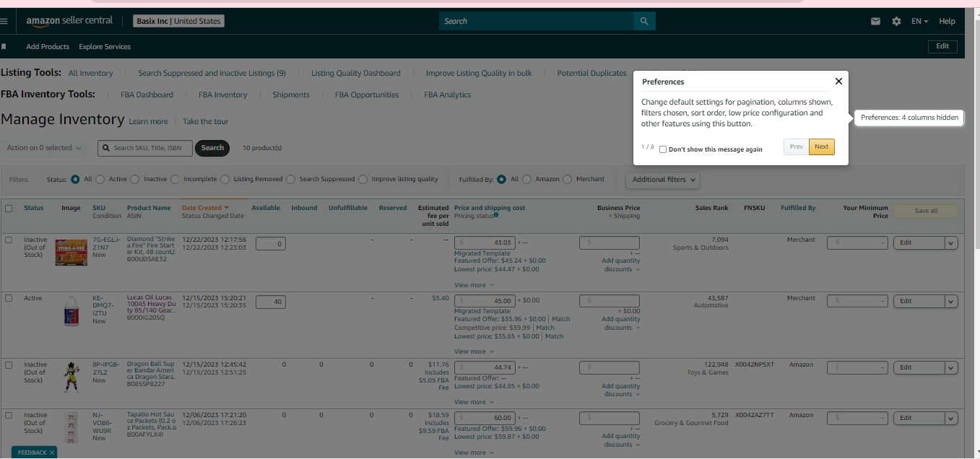Open Listing Quality Dashboard
This screenshot has height=459, width=980.
click(355, 73)
